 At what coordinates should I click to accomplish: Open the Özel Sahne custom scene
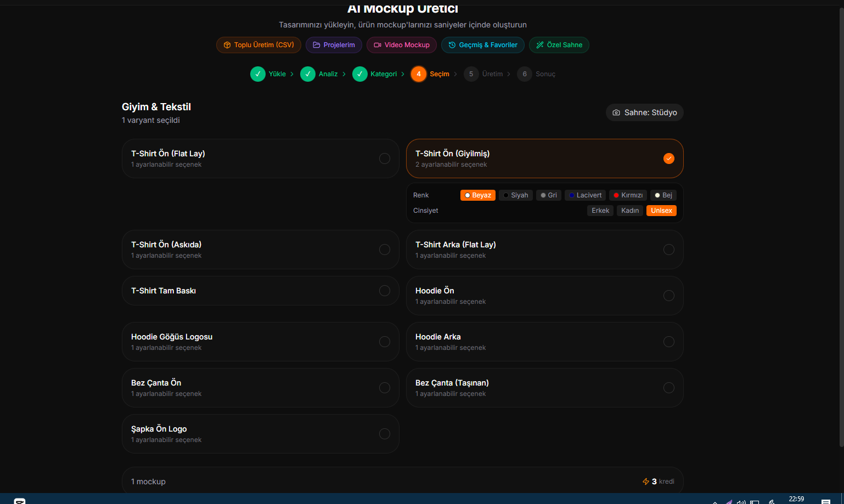559,45
